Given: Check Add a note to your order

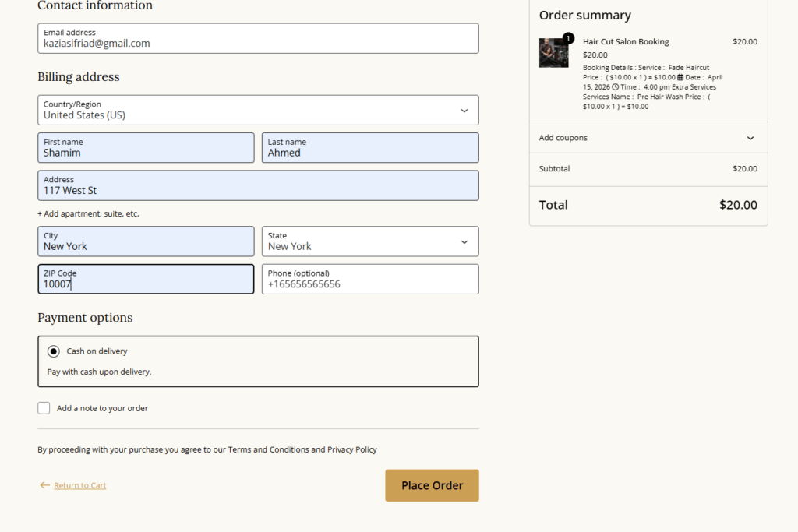Looking at the screenshot, I should [44, 408].
